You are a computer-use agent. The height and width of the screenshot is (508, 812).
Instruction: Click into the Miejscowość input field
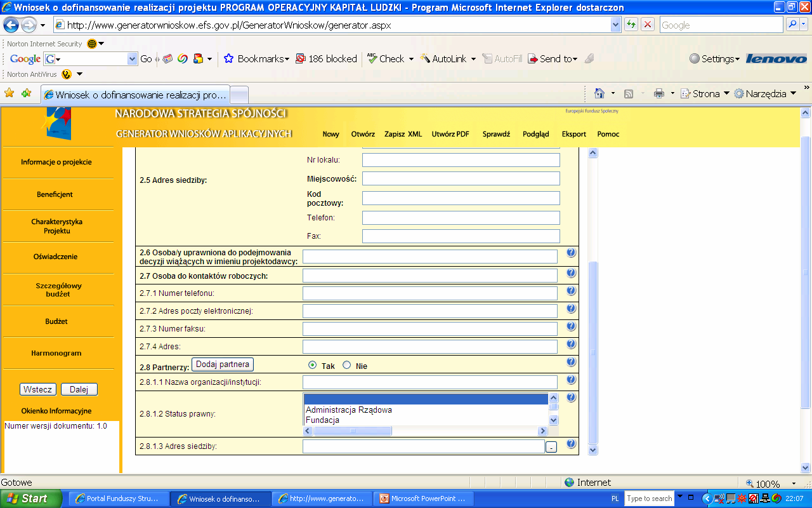(x=461, y=178)
